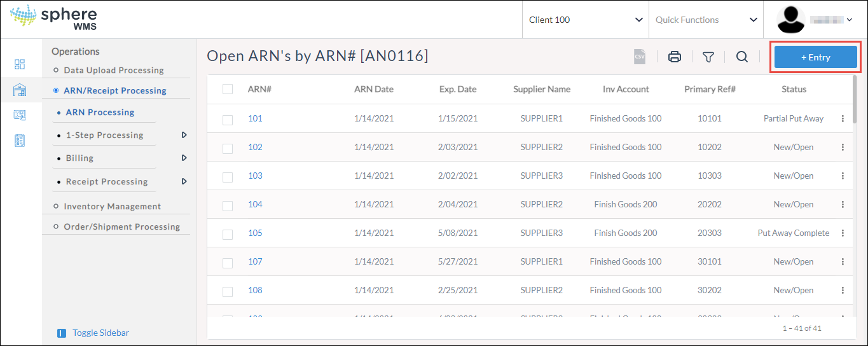Click Exp. Date 5/27/2021
Screen dimensions: 868x346
click(x=458, y=261)
